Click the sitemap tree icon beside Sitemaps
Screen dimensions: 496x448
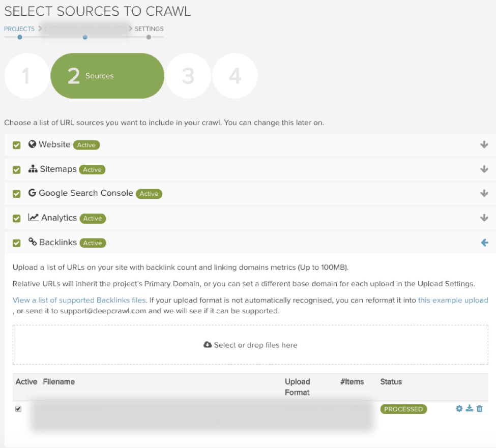tap(33, 169)
